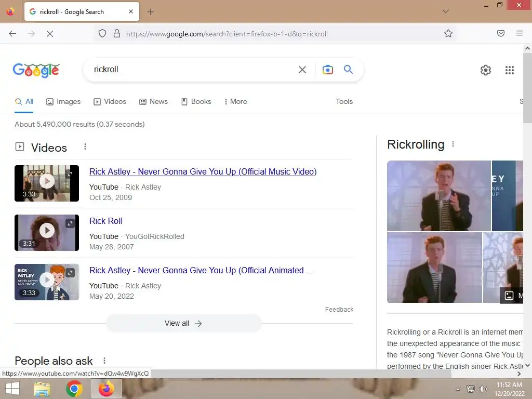
Task: Switch to Books results tab
Action: coord(196,101)
